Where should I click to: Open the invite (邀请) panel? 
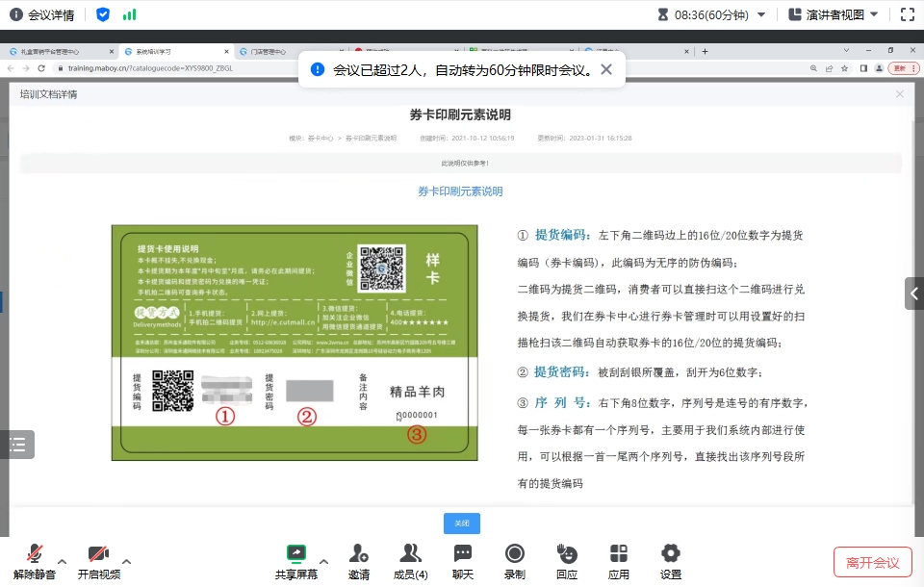359,553
